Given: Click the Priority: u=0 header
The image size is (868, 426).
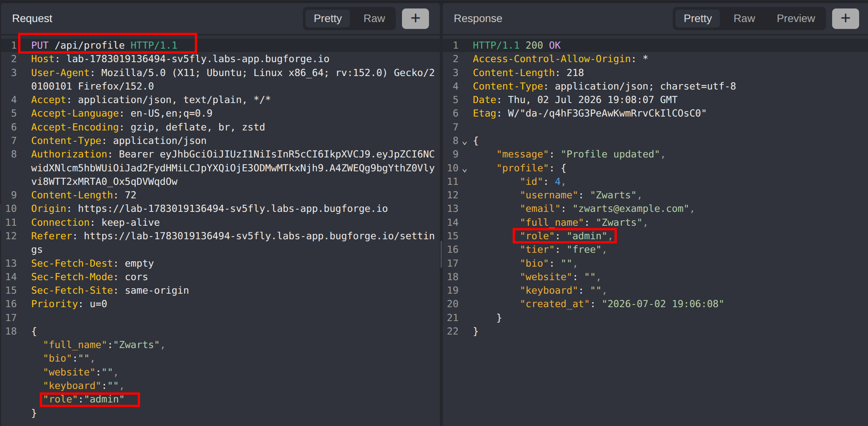Looking at the screenshot, I should [x=69, y=304].
